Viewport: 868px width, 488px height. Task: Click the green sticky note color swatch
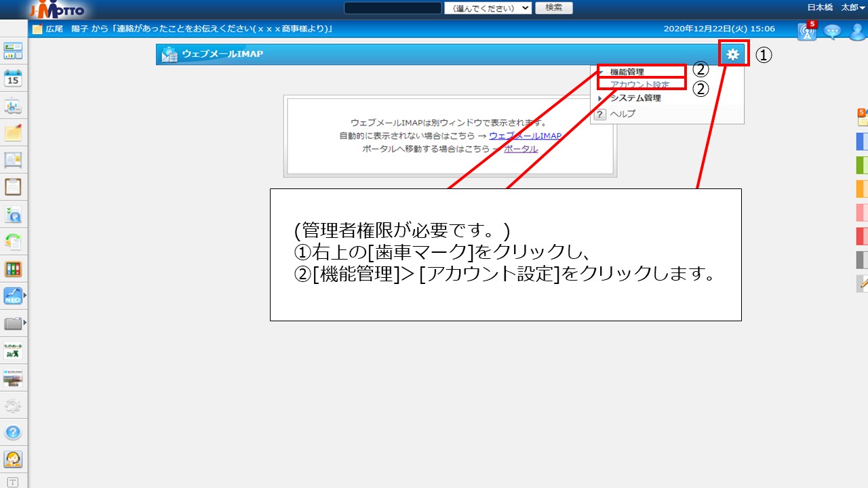point(862,165)
